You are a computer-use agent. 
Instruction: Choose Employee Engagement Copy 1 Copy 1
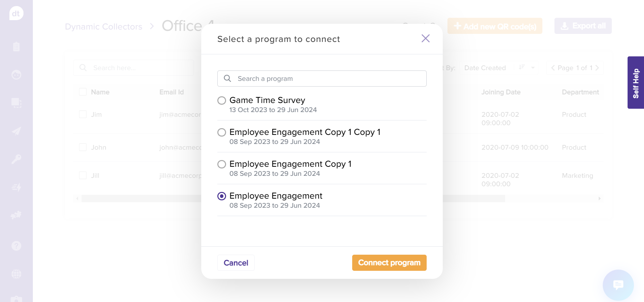tap(222, 132)
